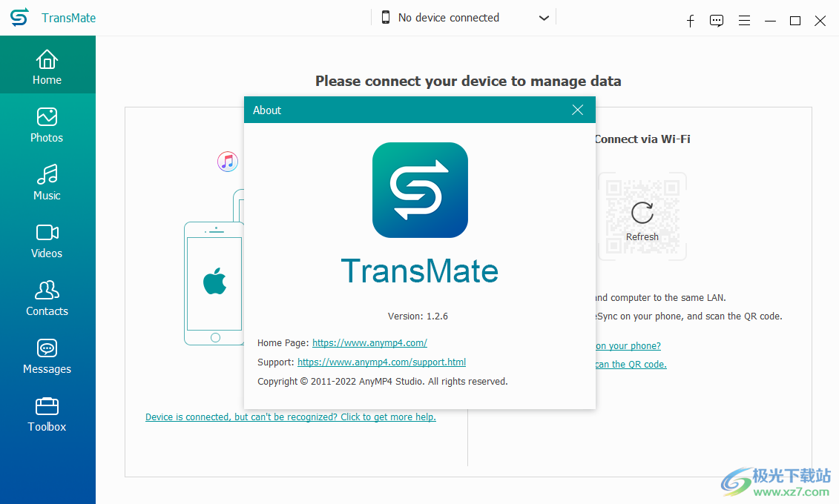The width and height of the screenshot is (839, 504).
Task: Click the TransMate wordmark in About dialog
Action: click(420, 271)
